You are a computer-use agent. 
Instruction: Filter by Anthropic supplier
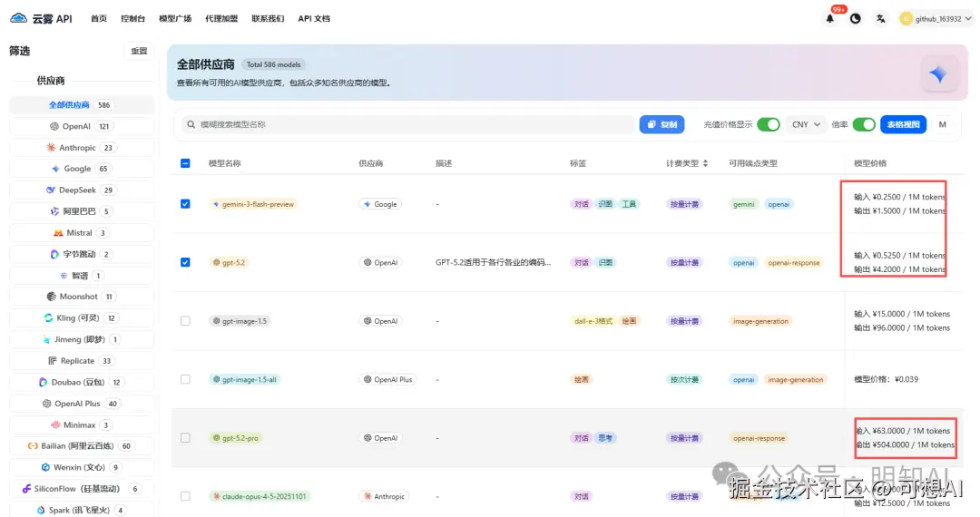coord(82,147)
